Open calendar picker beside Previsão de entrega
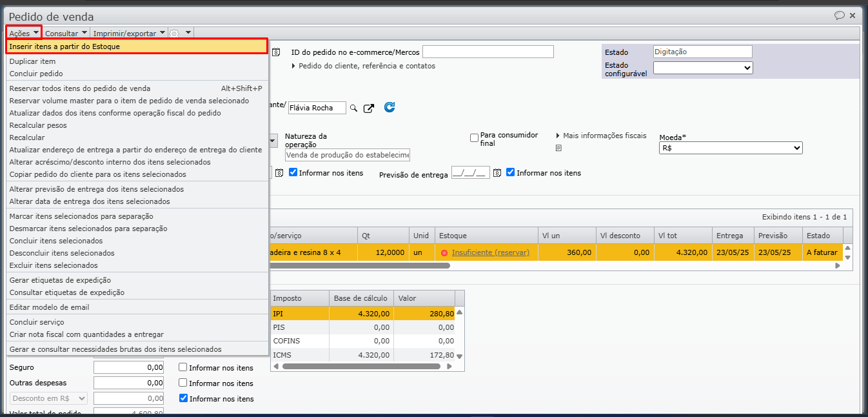 click(x=497, y=173)
